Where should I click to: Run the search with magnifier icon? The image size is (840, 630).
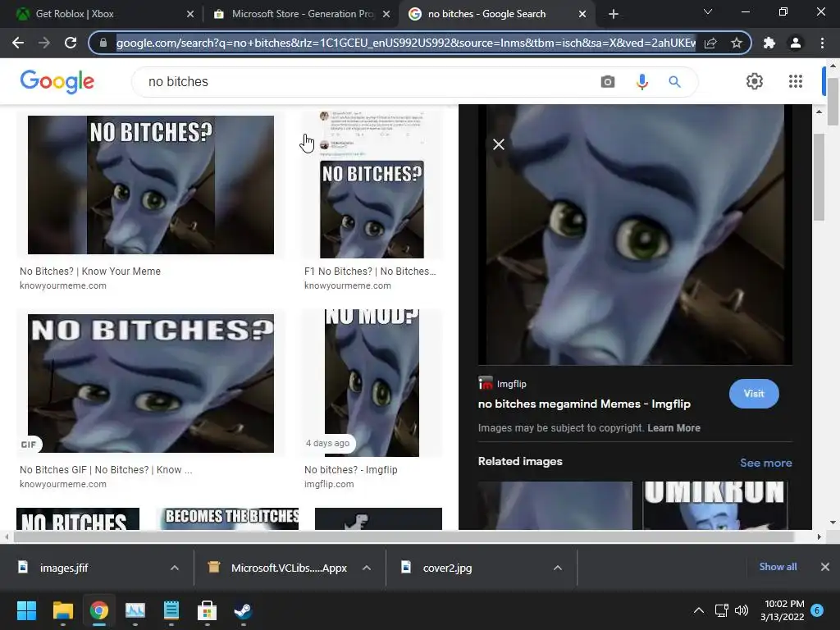[674, 81]
